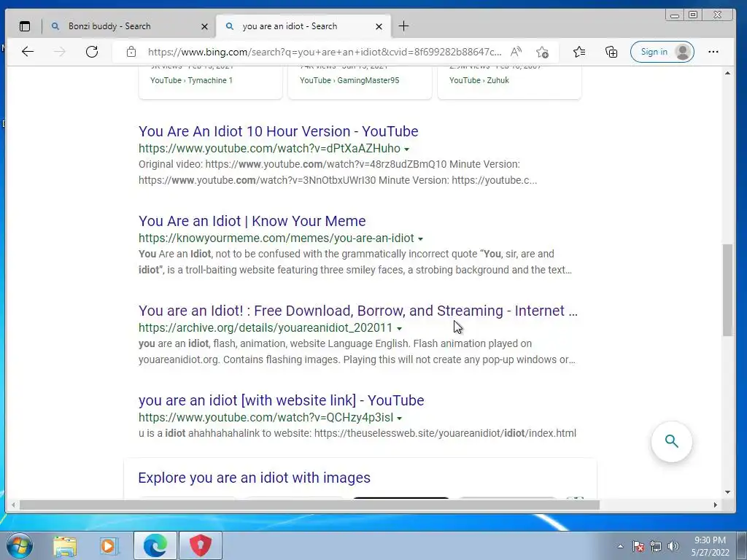Open Action Center flag icon in tray
The width and height of the screenshot is (747, 560).
pos(638,546)
